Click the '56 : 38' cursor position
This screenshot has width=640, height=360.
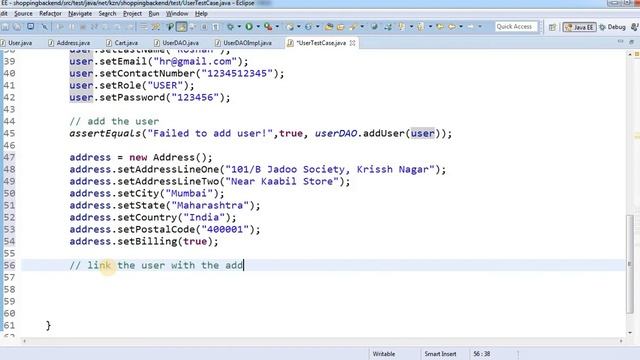pos(482,354)
